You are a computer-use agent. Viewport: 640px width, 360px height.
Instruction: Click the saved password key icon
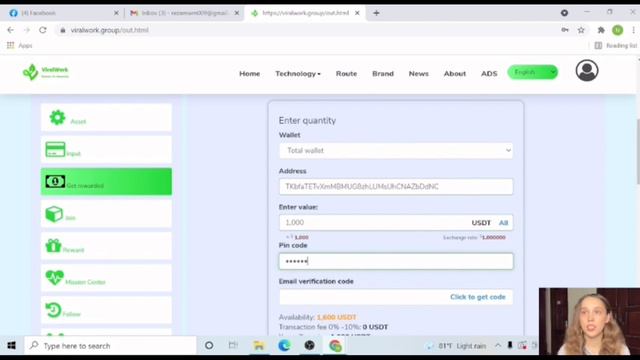coord(565,30)
